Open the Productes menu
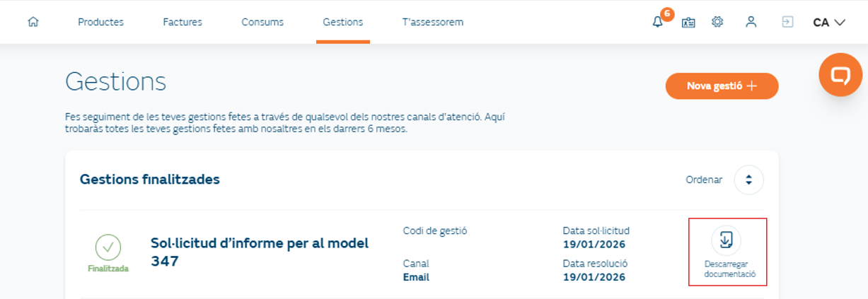Screen dimensions: 868x299 click(x=100, y=22)
